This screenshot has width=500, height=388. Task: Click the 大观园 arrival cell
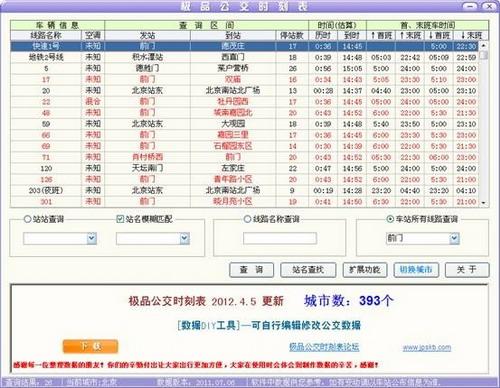[233, 124]
